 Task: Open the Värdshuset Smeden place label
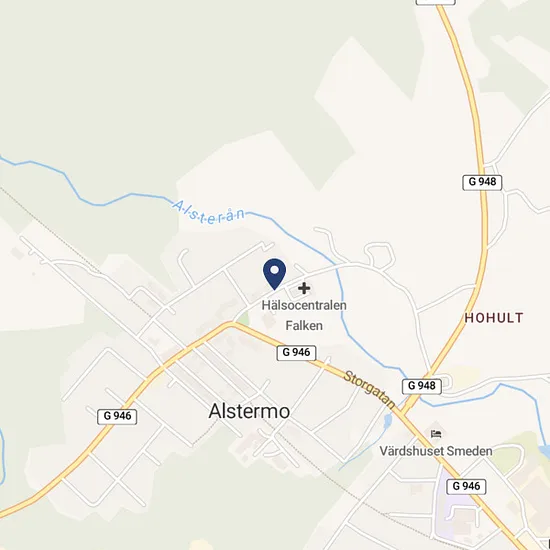[x=436, y=451]
